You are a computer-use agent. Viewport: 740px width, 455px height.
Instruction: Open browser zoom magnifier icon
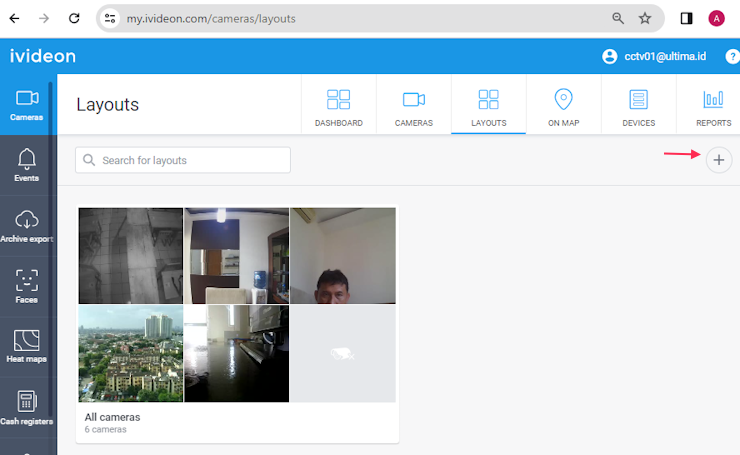618,18
